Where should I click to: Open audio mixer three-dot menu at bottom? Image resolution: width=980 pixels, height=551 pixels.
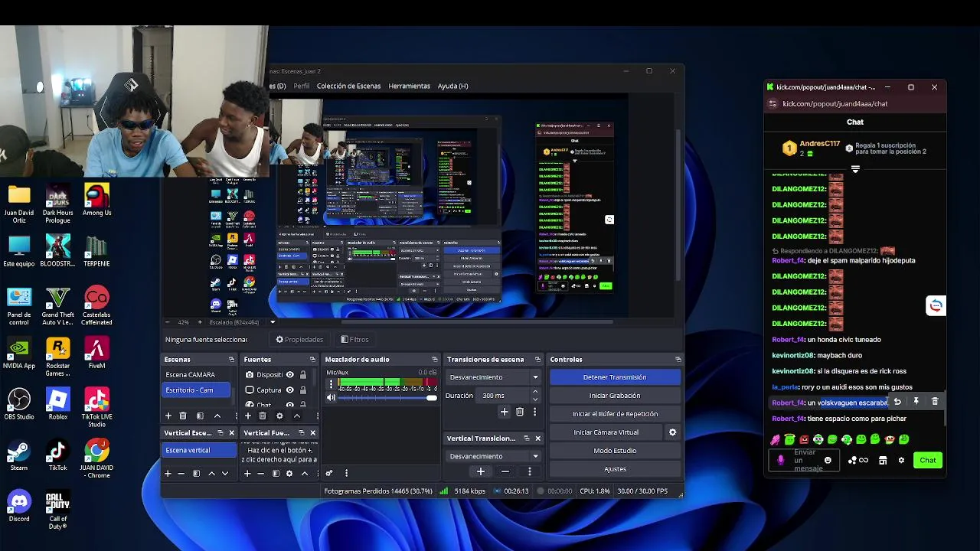[x=346, y=473]
